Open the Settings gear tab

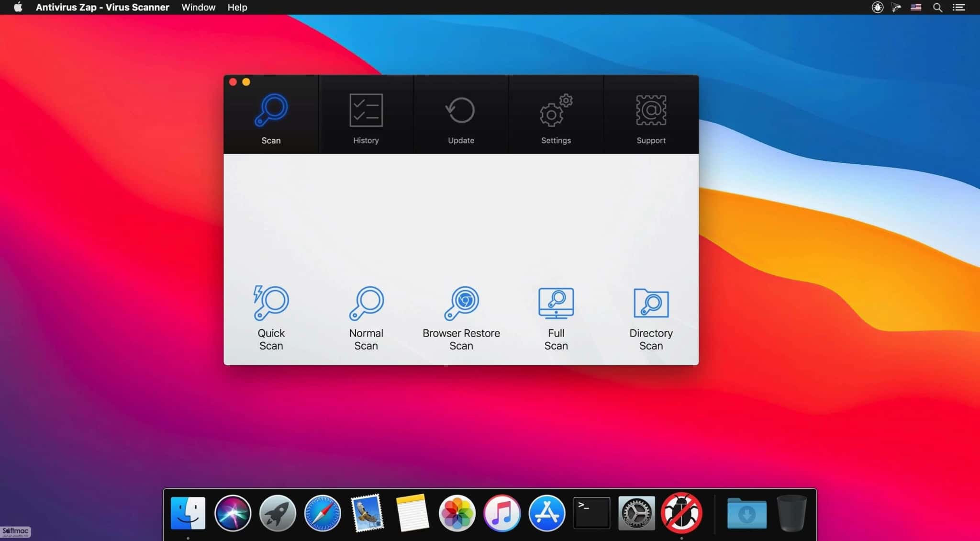(x=556, y=115)
